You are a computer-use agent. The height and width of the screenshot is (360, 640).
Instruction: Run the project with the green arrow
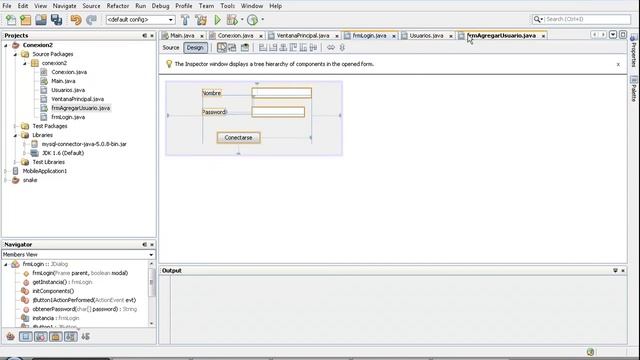coord(218,20)
